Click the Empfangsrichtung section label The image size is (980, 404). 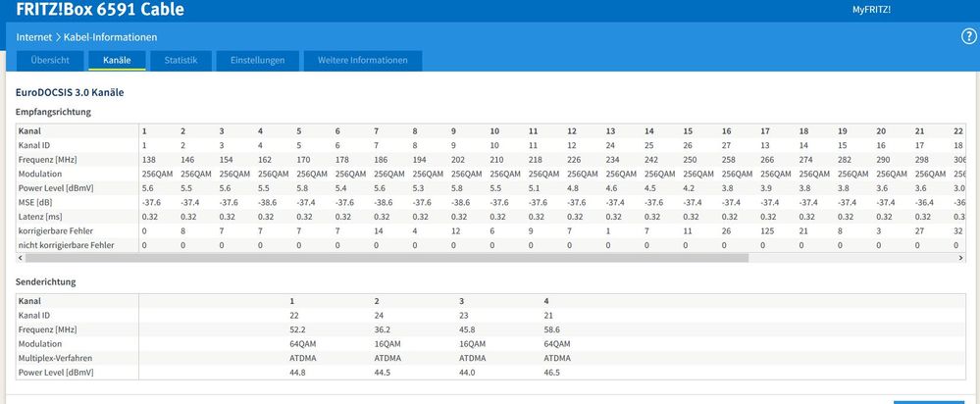(x=53, y=113)
